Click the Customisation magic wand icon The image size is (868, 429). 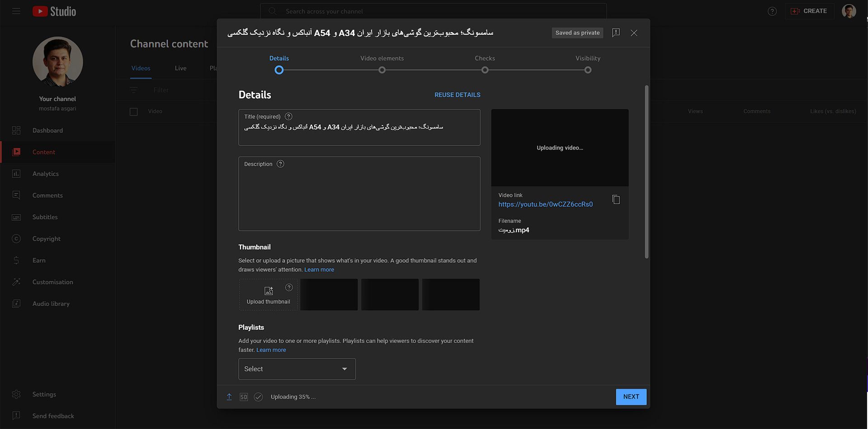(x=16, y=282)
